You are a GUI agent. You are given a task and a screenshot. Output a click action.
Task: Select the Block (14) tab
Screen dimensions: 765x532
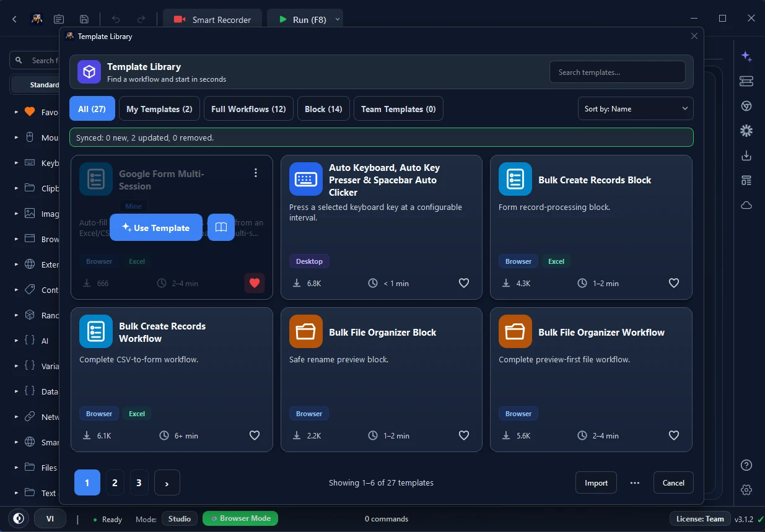[x=323, y=109]
